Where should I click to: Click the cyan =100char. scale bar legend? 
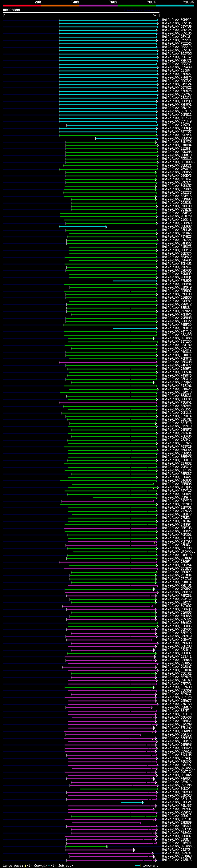point(137,866)
